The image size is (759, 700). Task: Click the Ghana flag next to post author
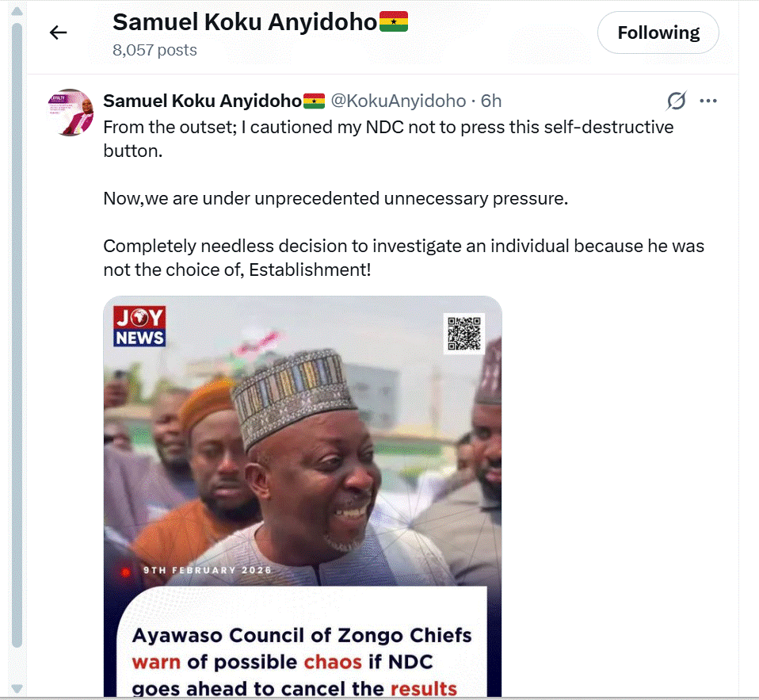click(x=315, y=101)
